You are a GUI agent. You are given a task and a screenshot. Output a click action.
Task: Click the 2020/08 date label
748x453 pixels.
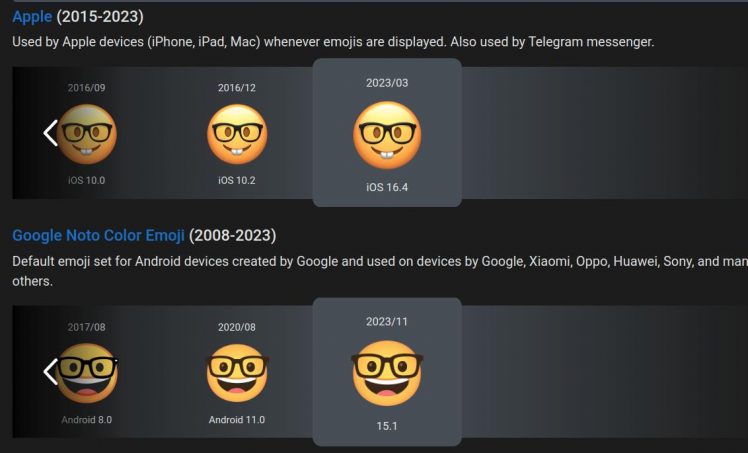(x=237, y=327)
